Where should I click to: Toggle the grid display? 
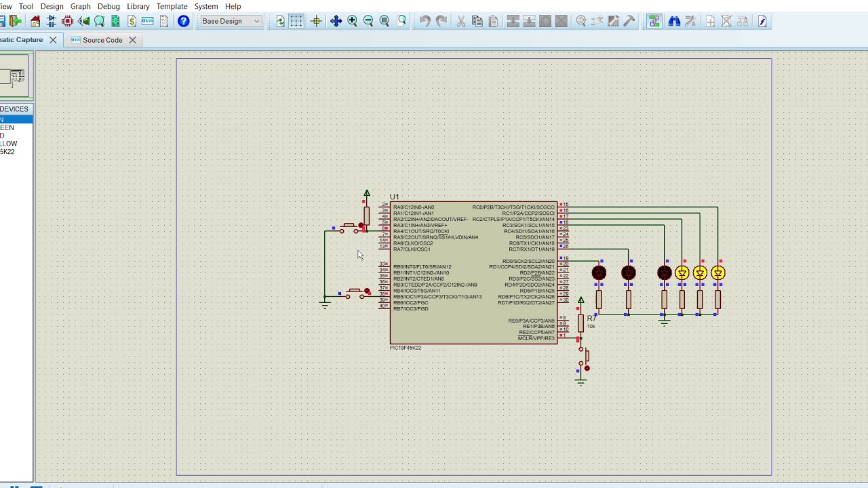point(296,21)
